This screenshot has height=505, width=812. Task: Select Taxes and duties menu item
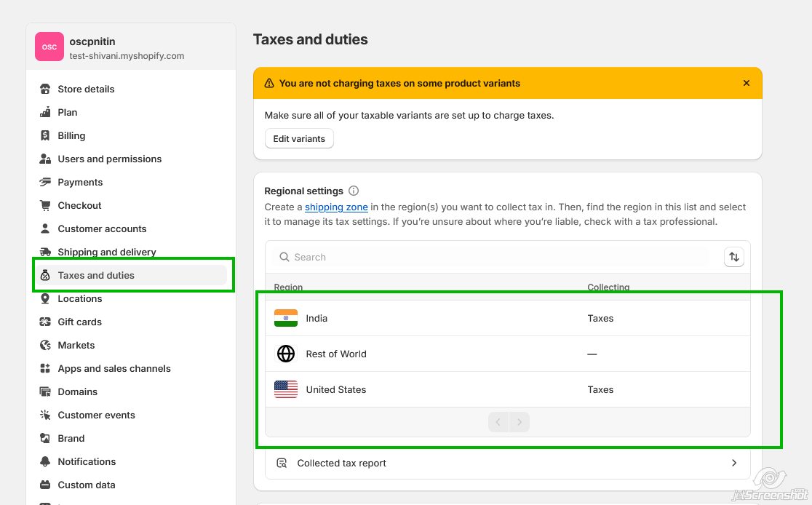click(x=131, y=276)
